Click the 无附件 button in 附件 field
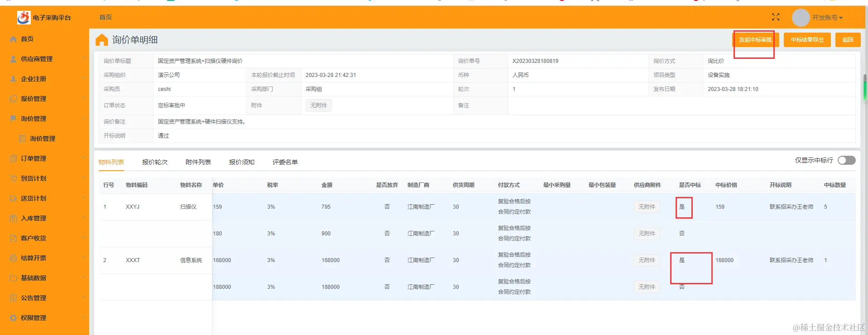 point(319,105)
